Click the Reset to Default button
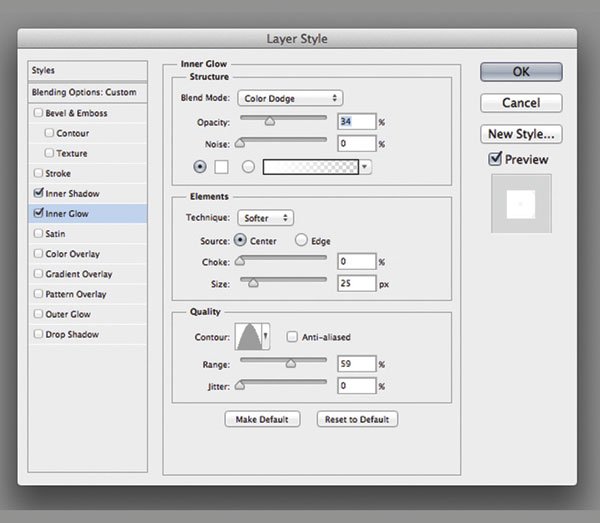600x523 pixels. [x=357, y=419]
